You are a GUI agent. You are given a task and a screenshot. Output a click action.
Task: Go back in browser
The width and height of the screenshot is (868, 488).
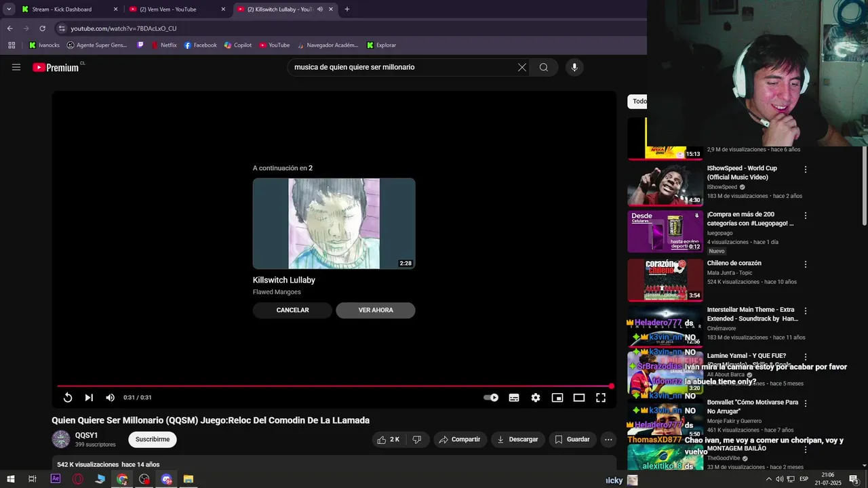9,28
